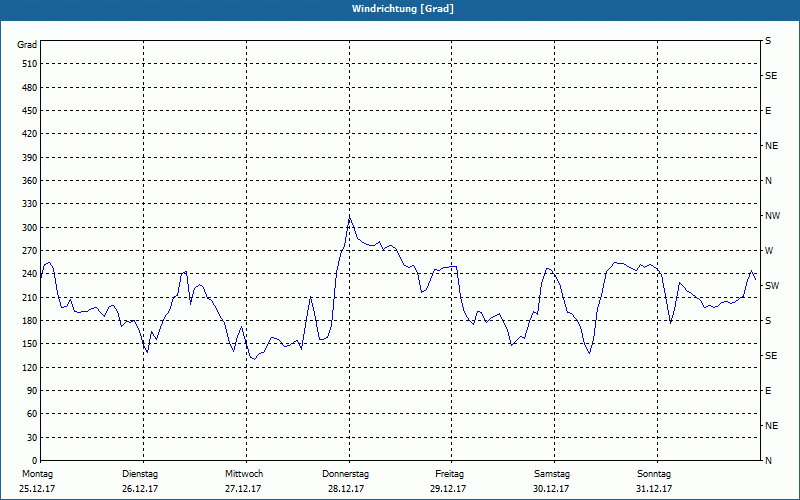Click the date 30.12.17
Viewport: 800px width, 500px height.
pos(551,489)
